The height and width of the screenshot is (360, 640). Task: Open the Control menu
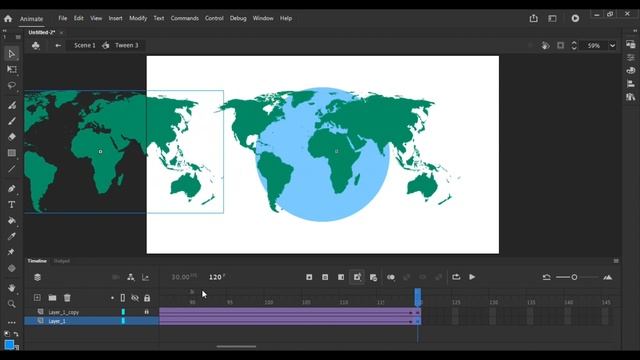[x=214, y=18]
